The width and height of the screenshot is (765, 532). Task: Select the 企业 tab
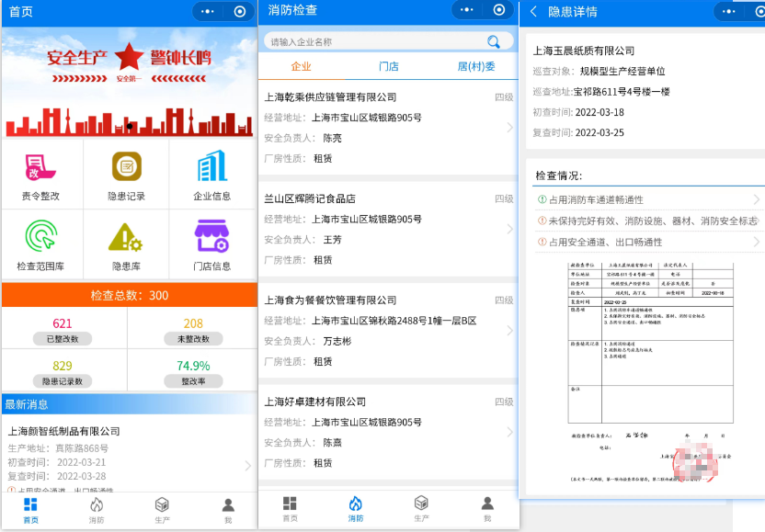coord(301,67)
